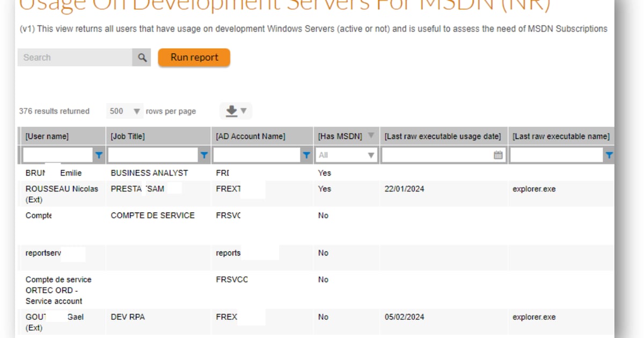Click the search magnifier icon
Image resolution: width=644 pixels, height=338 pixels.
(141, 57)
